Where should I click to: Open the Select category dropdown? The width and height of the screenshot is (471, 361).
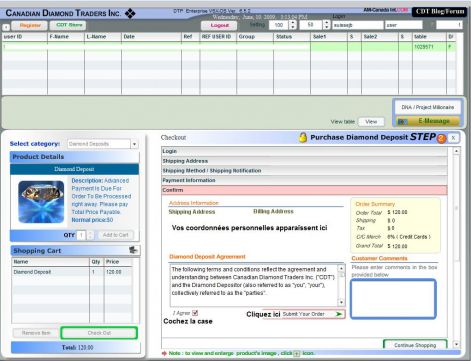coord(134,144)
